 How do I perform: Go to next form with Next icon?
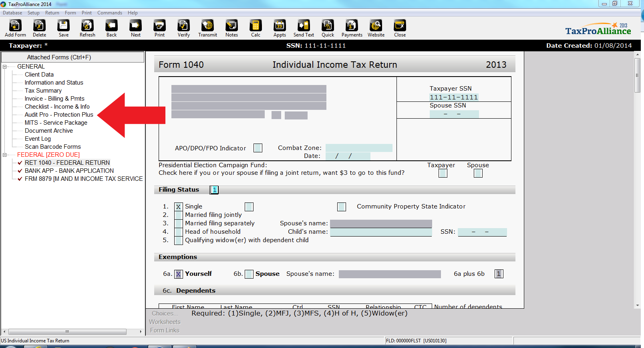tap(135, 28)
